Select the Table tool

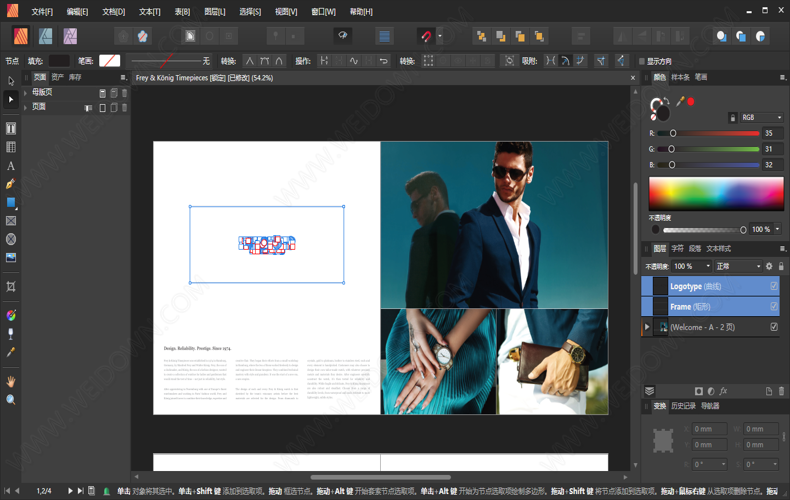(x=11, y=147)
